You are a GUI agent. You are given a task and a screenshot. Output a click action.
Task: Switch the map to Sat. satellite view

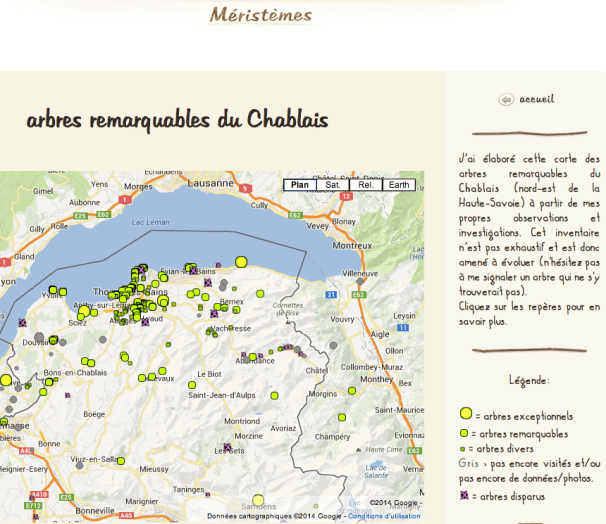pos(333,185)
